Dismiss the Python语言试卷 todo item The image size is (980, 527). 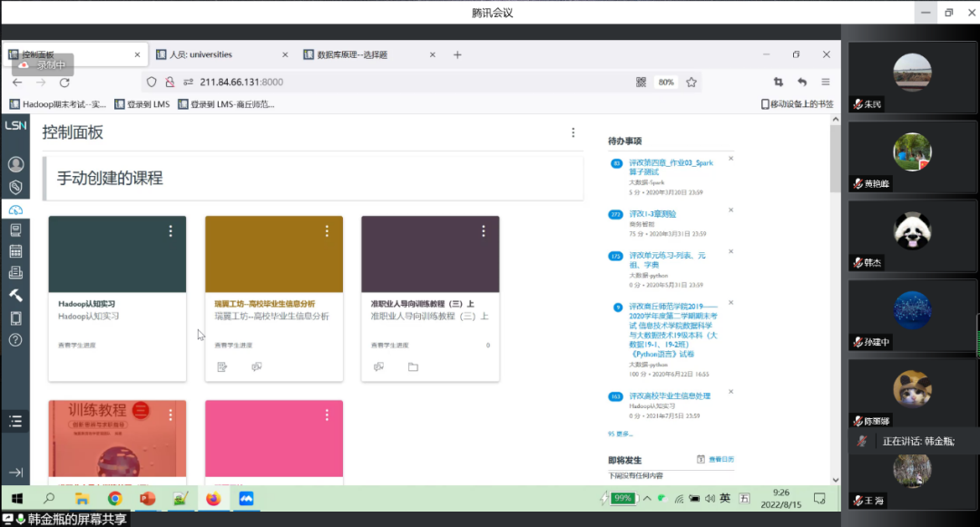[730, 303]
